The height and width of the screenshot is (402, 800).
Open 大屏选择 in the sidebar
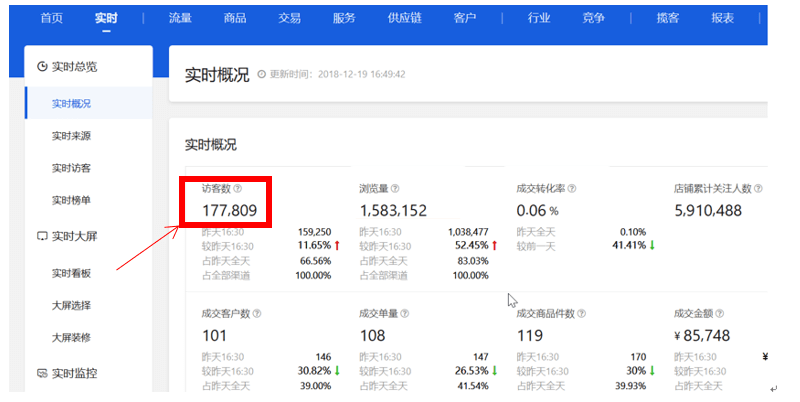[71, 305]
